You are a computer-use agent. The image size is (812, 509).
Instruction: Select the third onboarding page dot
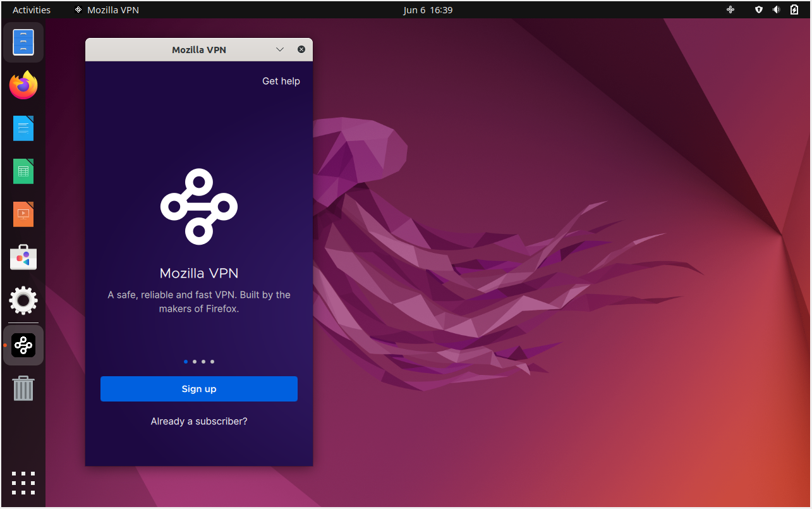coord(203,362)
